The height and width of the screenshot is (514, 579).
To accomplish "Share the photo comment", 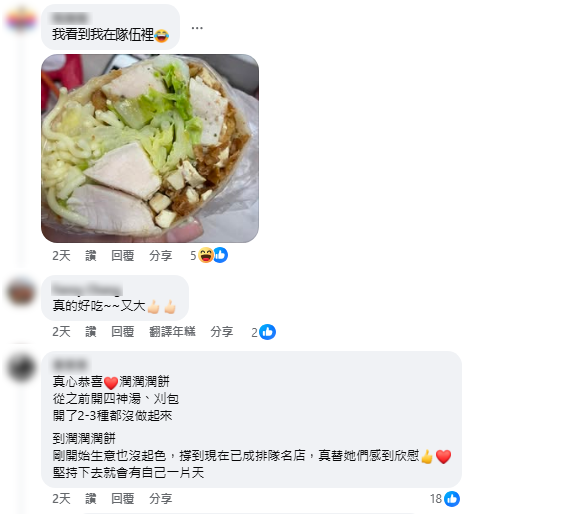I will point(161,256).
